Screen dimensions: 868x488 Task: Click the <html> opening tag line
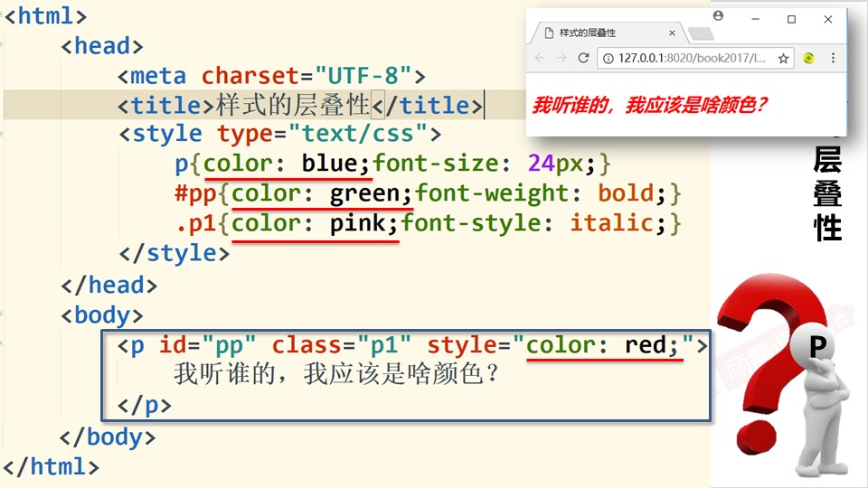pos(45,16)
